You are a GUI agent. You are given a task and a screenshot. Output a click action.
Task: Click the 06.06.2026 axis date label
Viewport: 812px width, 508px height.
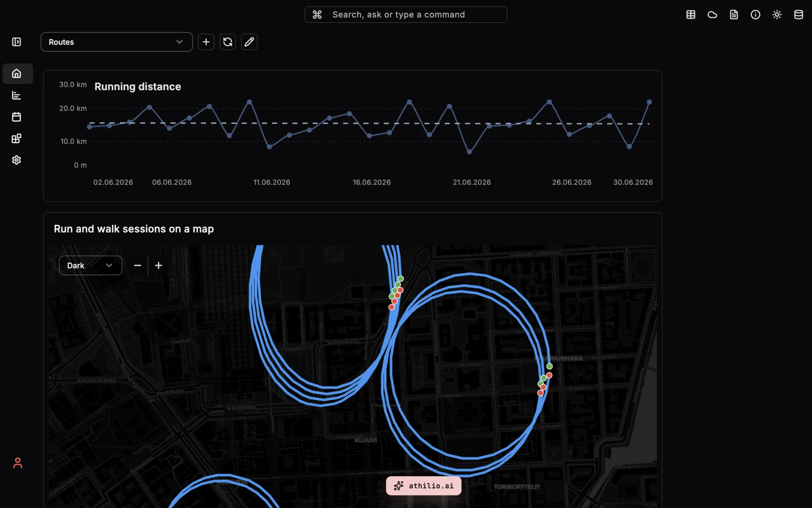pyautogui.click(x=172, y=182)
